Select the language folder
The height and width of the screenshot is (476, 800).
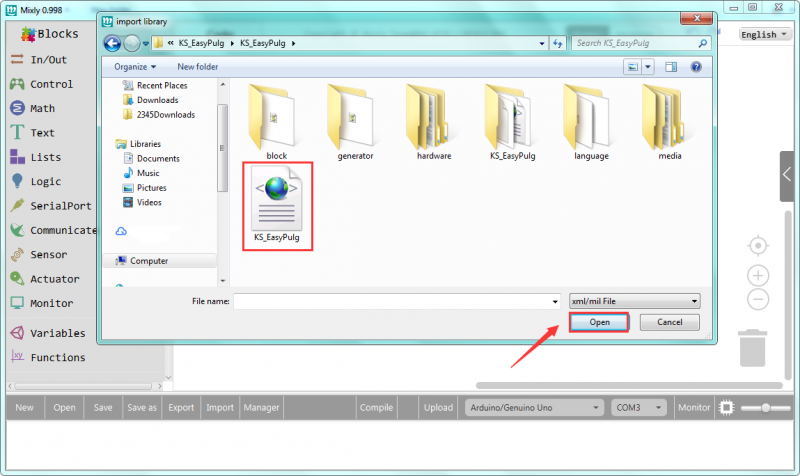(x=591, y=122)
